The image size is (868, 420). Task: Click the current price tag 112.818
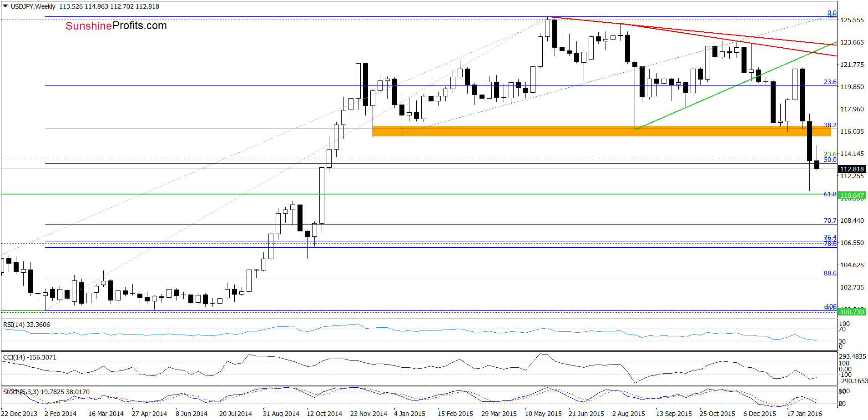(852, 169)
